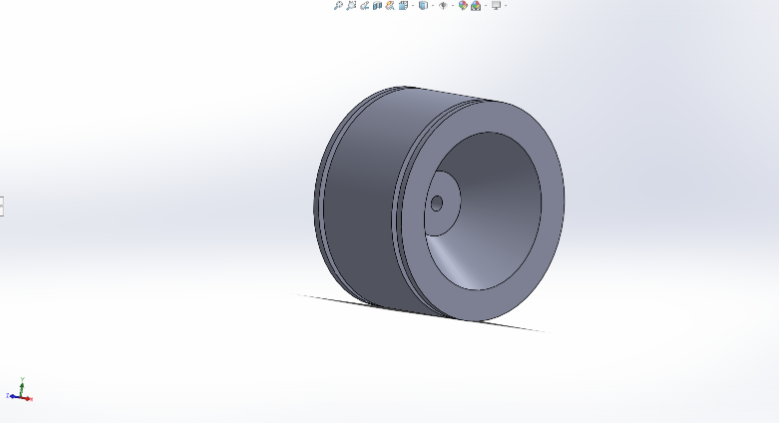Screen dimensions: 779x423
Task: Click the Hide/Show Items eye icon
Action: 443,5
